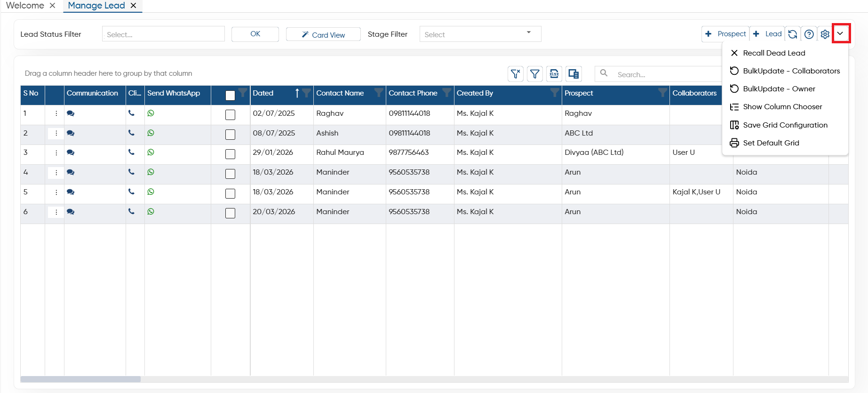The image size is (868, 393).
Task: Choose BulkUpdate - Collaborators
Action: [785, 71]
